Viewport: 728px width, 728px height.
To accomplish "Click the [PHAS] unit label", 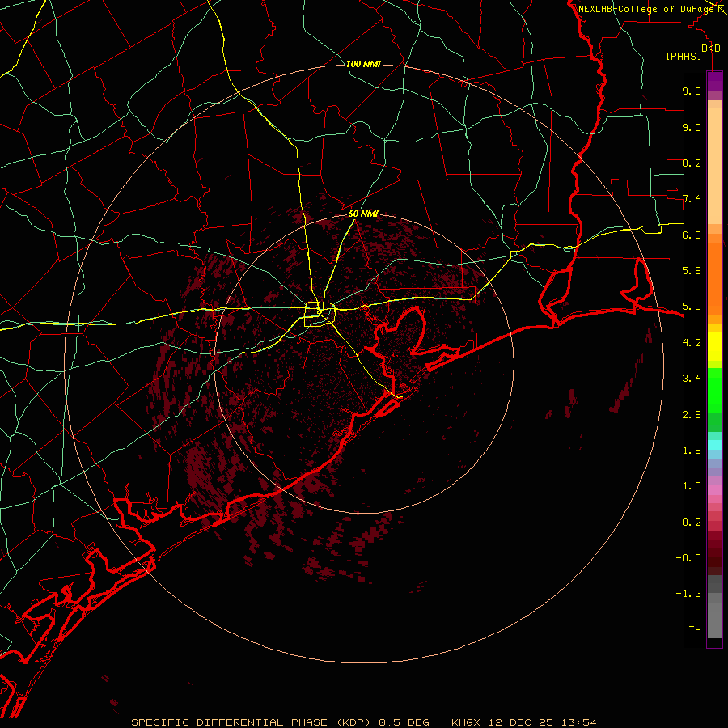I will pyautogui.click(x=684, y=57).
